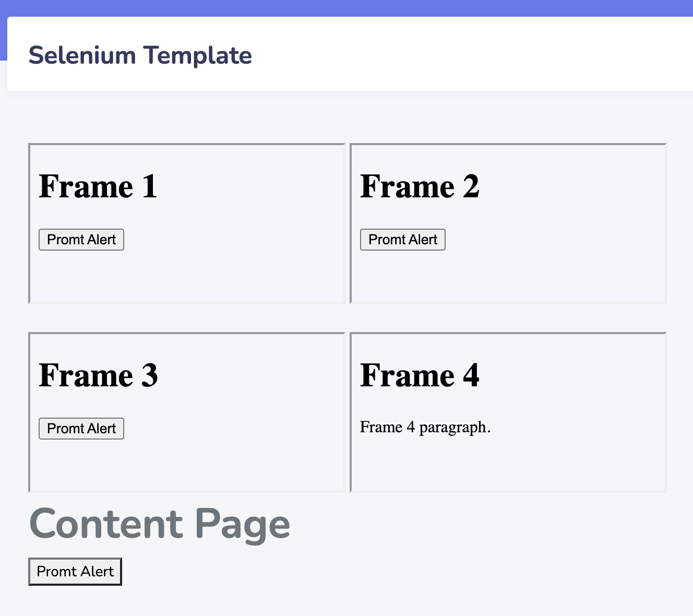Click the Content Page heading
The height and width of the screenshot is (616, 693).
click(159, 525)
